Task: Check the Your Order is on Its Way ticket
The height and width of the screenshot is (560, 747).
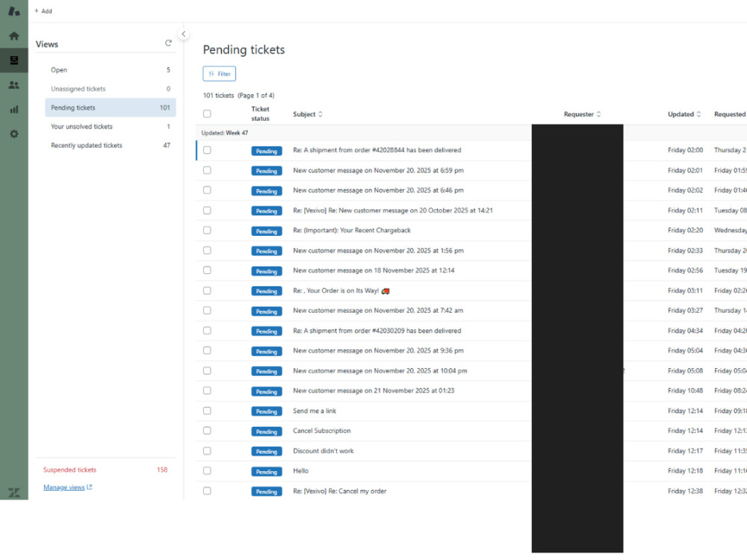Action: coord(207,290)
